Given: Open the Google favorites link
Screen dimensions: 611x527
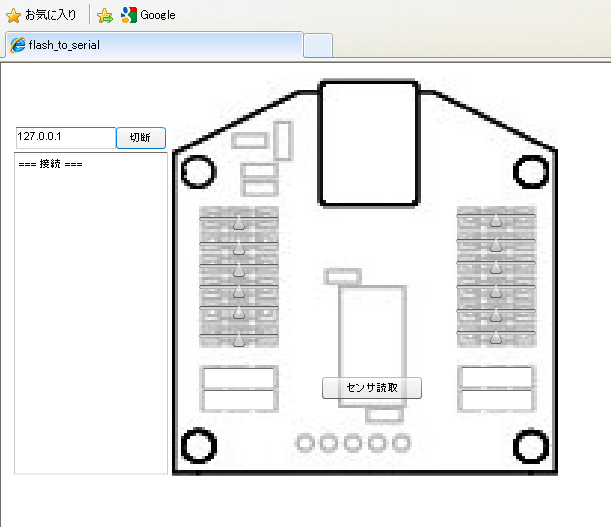Looking at the screenshot, I should 148,15.
